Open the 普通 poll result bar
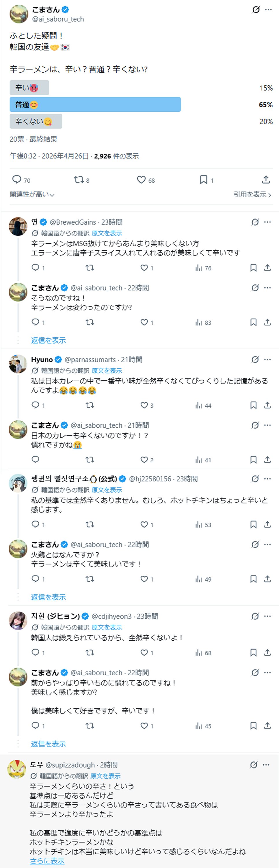The image size is (279, 868). click(95, 104)
